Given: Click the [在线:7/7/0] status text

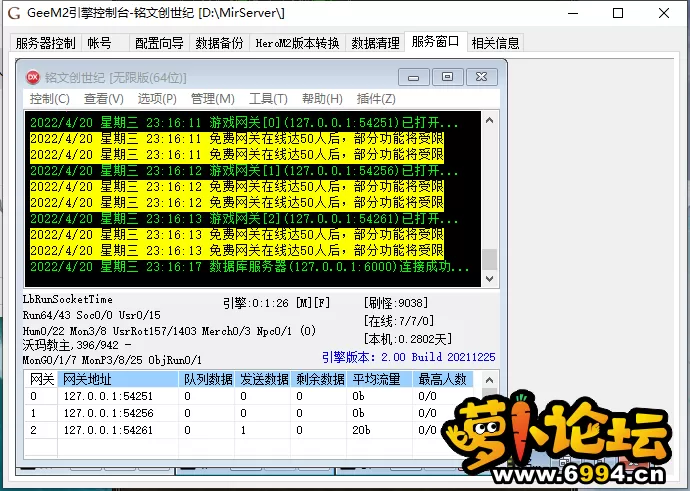Looking at the screenshot, I should point(399,321).
